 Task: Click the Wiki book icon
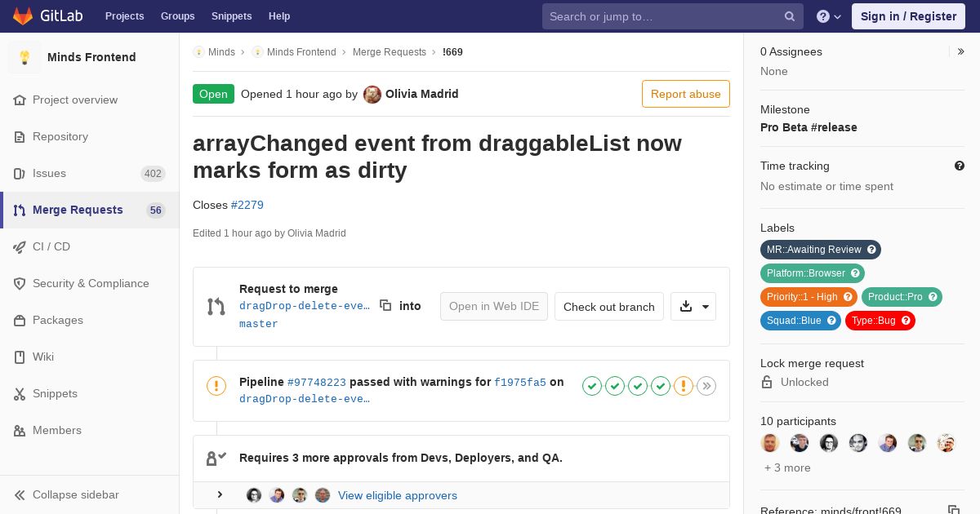coord(20,357)
